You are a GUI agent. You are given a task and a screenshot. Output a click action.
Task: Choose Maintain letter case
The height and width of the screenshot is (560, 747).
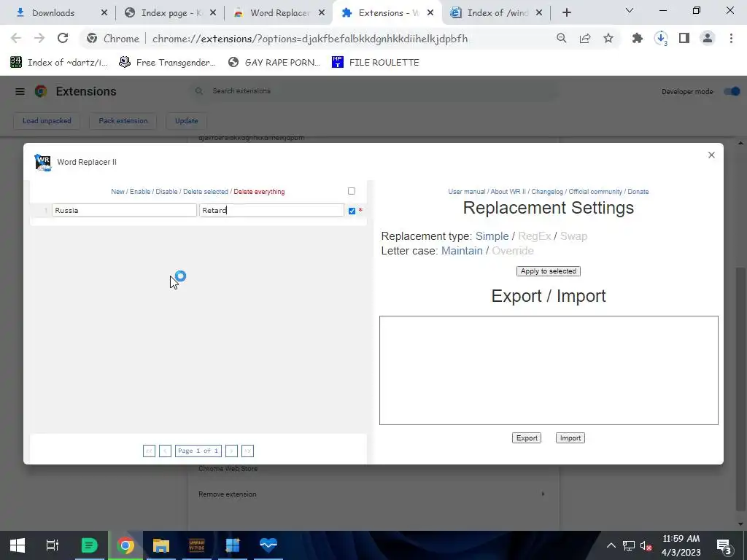(462, 251)
